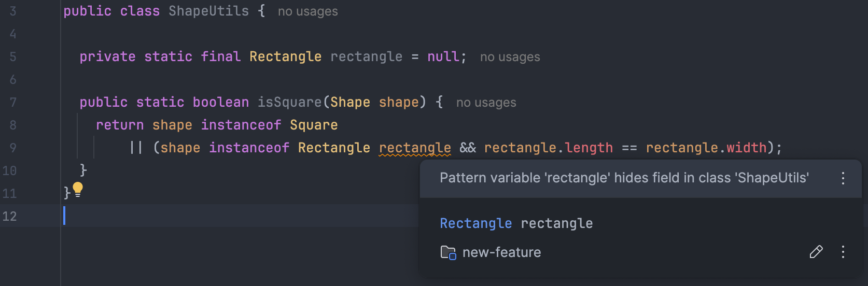Image resolution: width=868 pixels, height=286 pixels.
Task: Click the module folder icon beside new-feature
Action: [448, 252]
